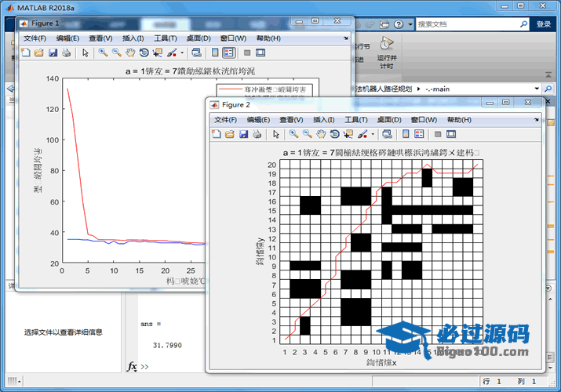Open the 文件(F) menu in Figure 1
This screenshot has width=561, height=392.
pyautogui.click(x=35, y=38)
